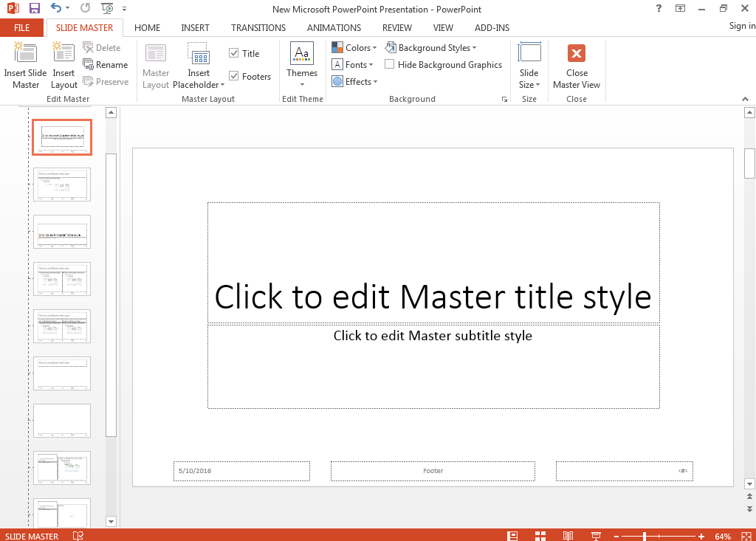Expand the Slide Size dropdown
Image resolution: width=756 pixels, height=541 pixels.
529,66
